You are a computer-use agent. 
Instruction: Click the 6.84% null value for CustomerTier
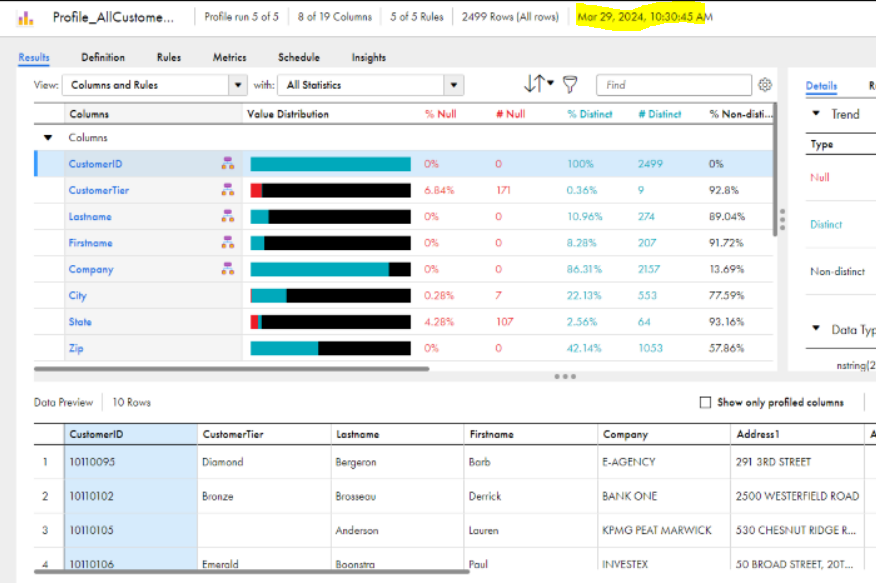pos(439,190)
